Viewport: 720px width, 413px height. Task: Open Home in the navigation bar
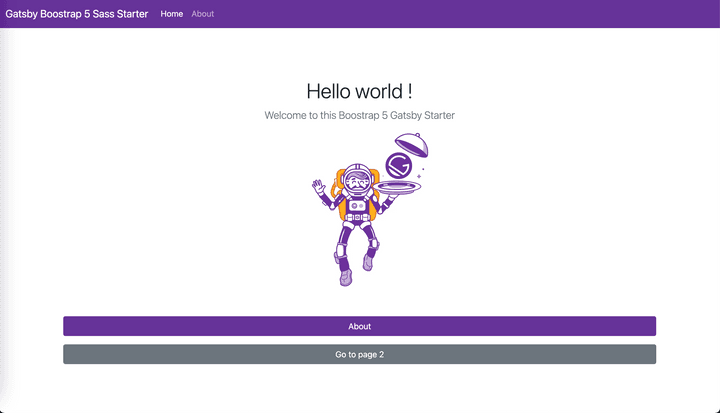(172, 14)
